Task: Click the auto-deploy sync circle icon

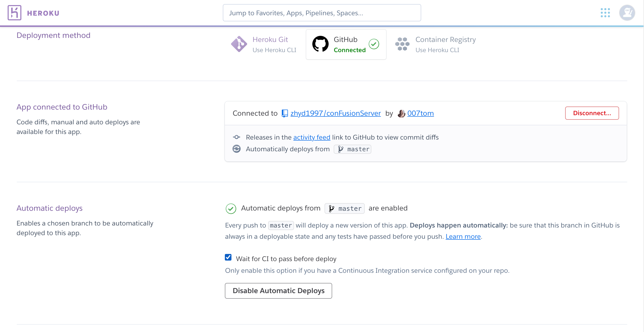Action: (237, 149)
